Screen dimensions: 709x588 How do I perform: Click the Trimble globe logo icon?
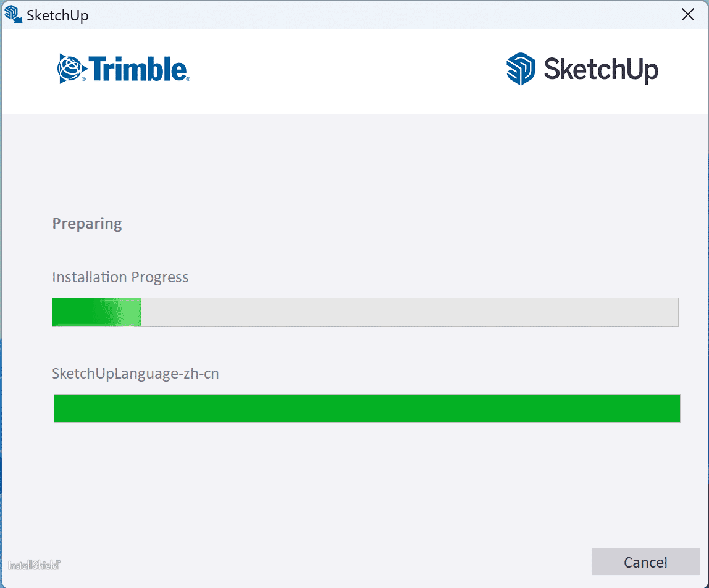69,68
